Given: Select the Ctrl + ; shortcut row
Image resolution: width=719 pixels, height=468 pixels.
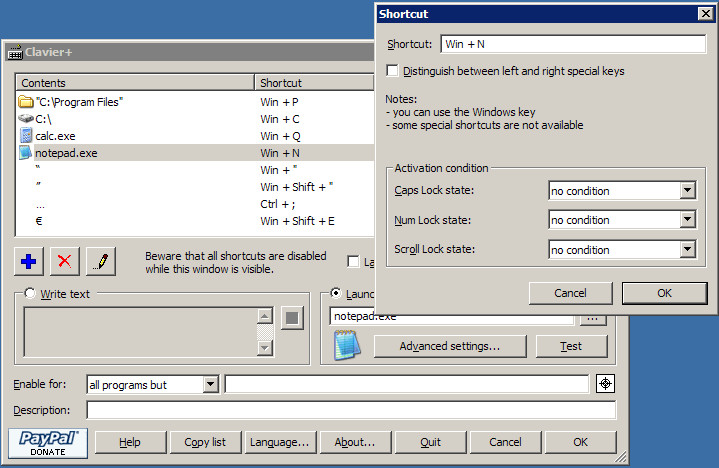Looking at the screenshot, I should (196, 204).
